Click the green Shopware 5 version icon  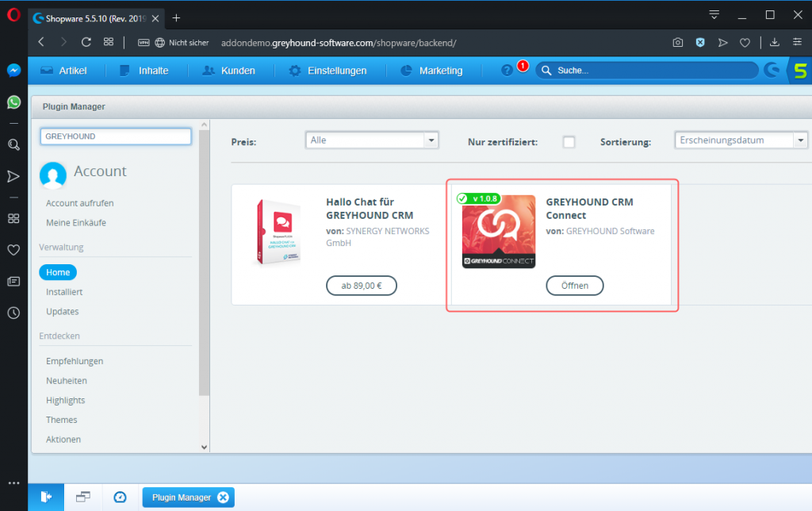click(x=800, y=71)
